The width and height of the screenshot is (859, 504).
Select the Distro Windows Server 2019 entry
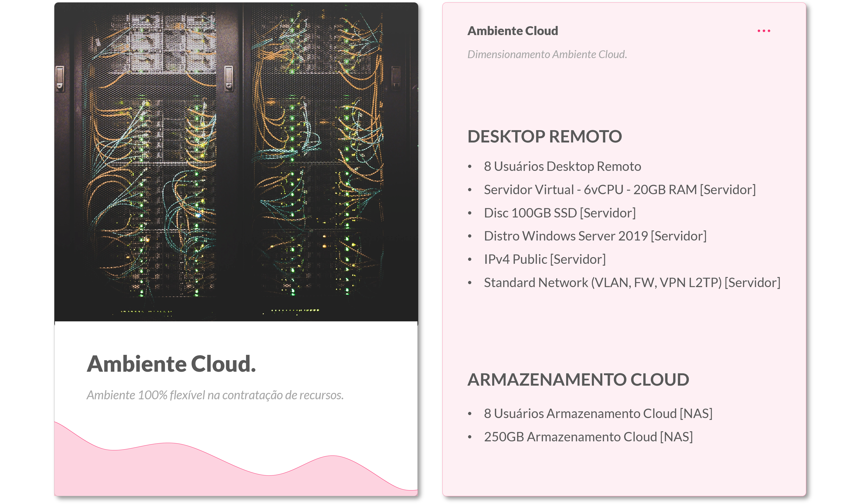point(595,235)
